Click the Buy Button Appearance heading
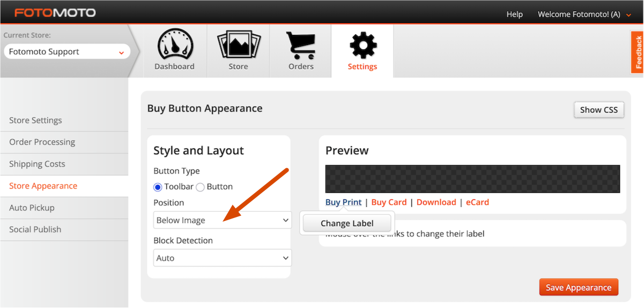Screen dimensions: 644x308 pyautogui.click(x=205, y=108)
